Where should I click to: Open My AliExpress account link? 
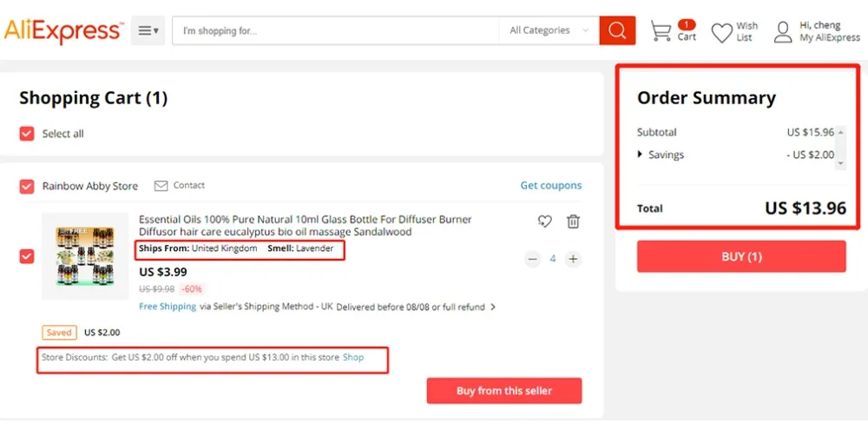point(830,37)
